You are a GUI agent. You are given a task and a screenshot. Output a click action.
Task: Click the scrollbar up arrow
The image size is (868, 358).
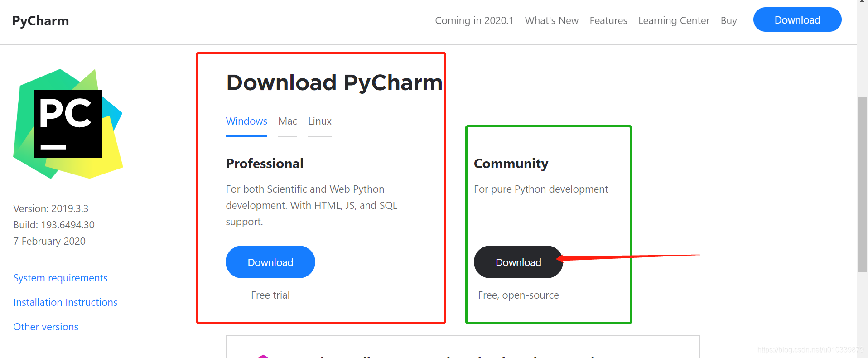[x=863, y=2]
